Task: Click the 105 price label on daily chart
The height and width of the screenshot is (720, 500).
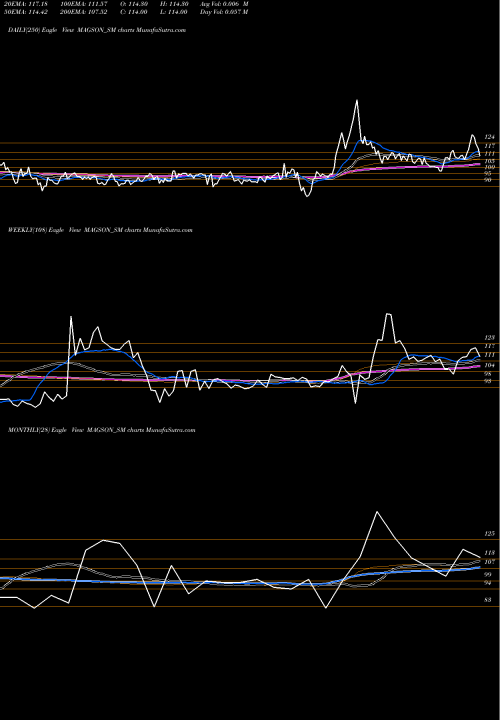Action: point(489,162)
